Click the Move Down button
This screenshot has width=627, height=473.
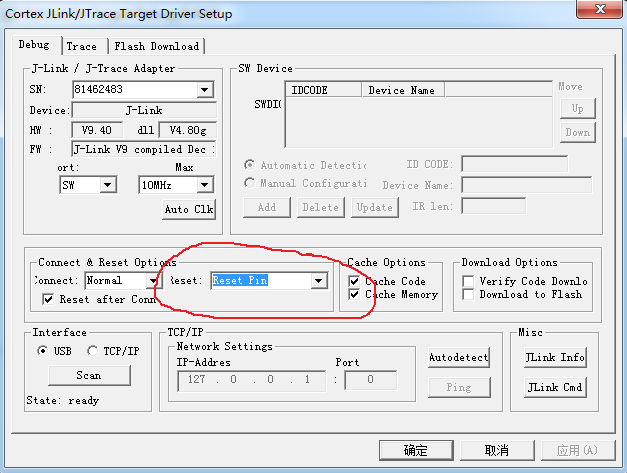[x=577, y=133]
